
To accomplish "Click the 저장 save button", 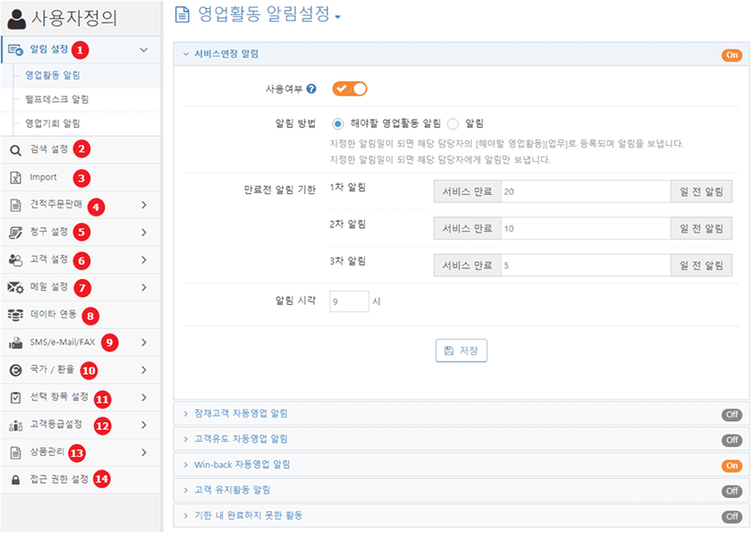I will [x=461, y=351].
